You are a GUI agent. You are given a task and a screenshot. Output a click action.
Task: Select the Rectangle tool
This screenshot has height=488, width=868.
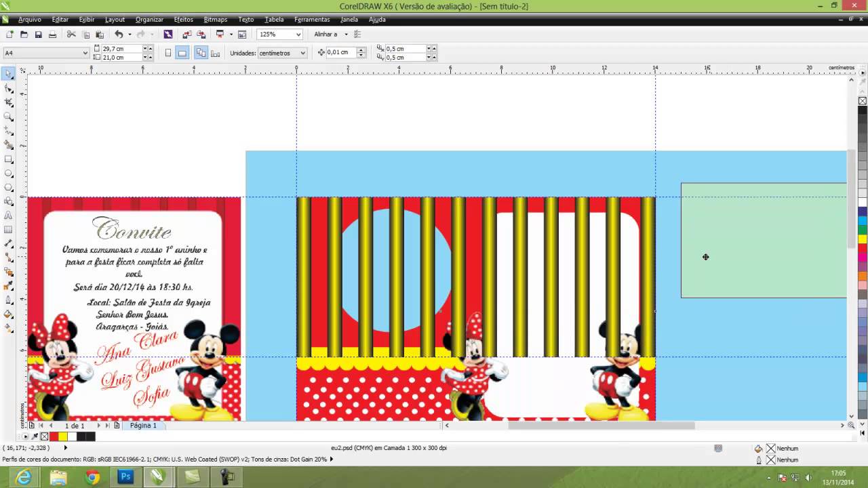9,159
